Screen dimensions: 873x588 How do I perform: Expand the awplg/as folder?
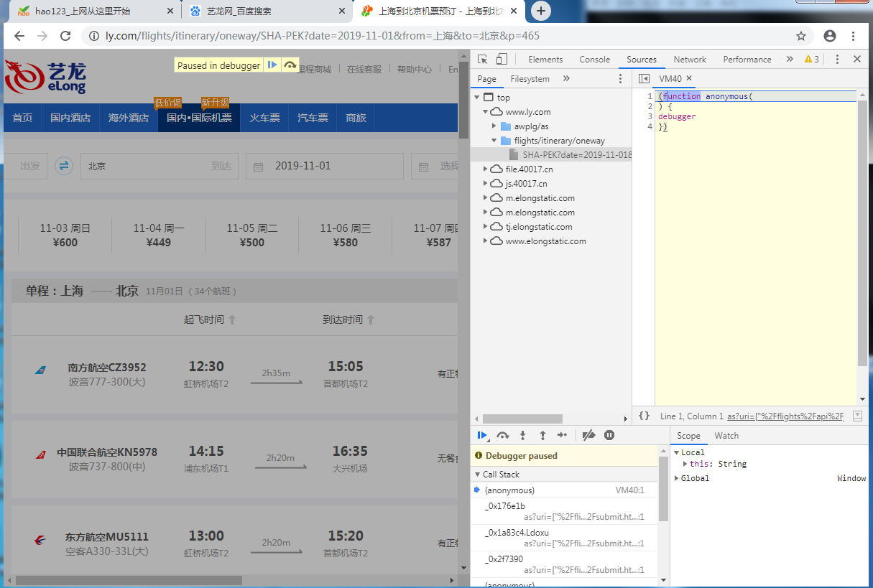494,126
